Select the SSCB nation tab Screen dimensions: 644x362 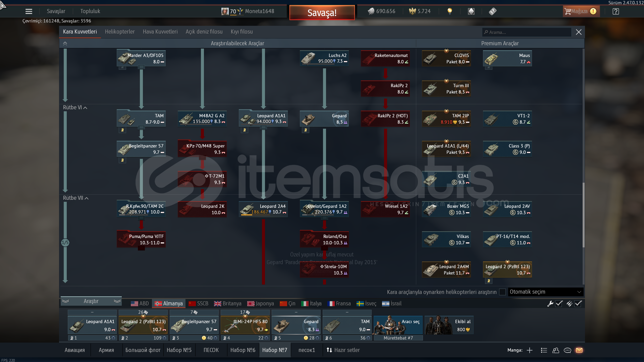point(199,304)
